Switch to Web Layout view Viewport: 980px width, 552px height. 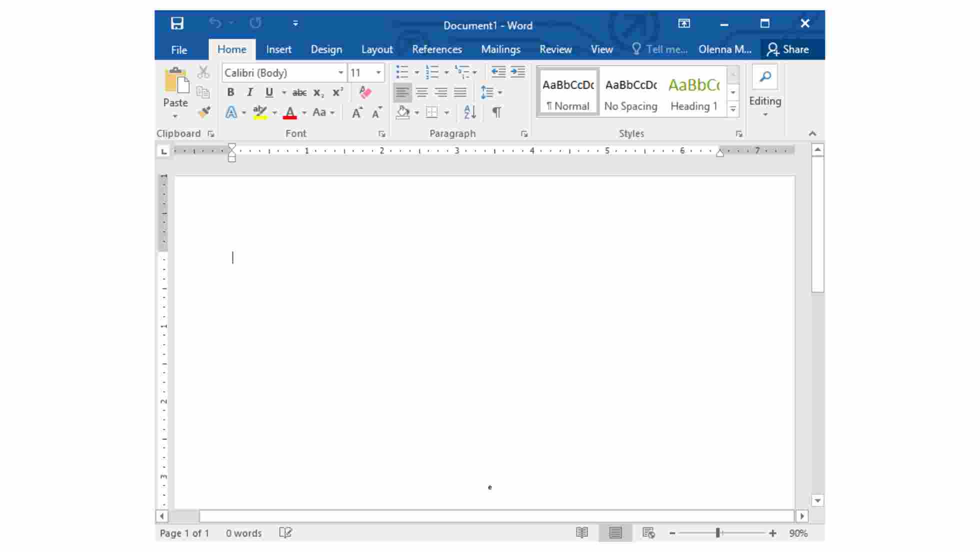tap(648, 533)
